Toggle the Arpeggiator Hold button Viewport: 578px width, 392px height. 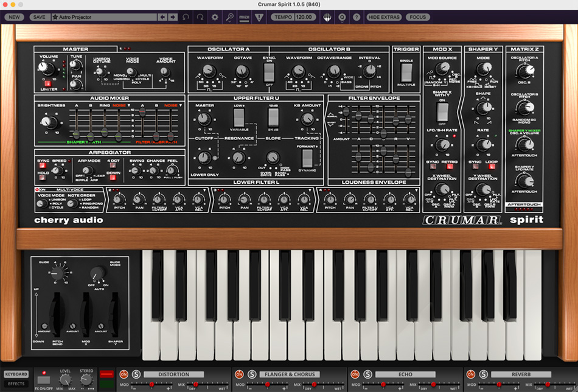[x=43, y=178]
